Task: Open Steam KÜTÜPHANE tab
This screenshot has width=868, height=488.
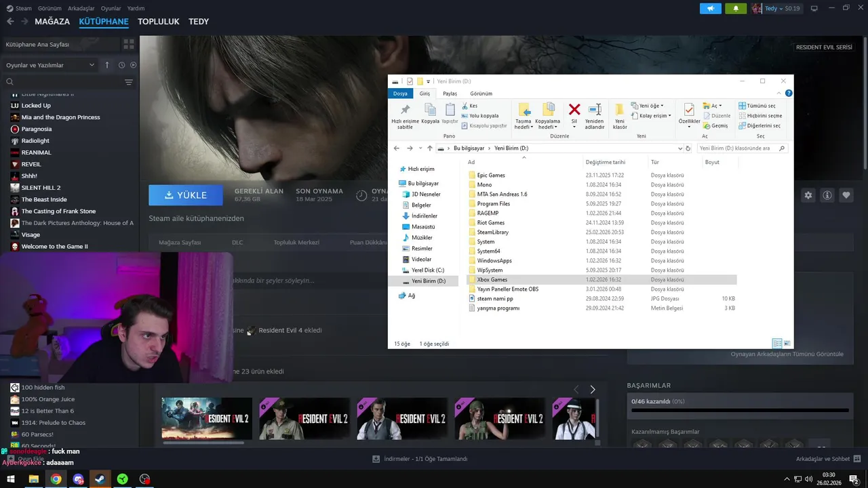Action: click(104, 22)
